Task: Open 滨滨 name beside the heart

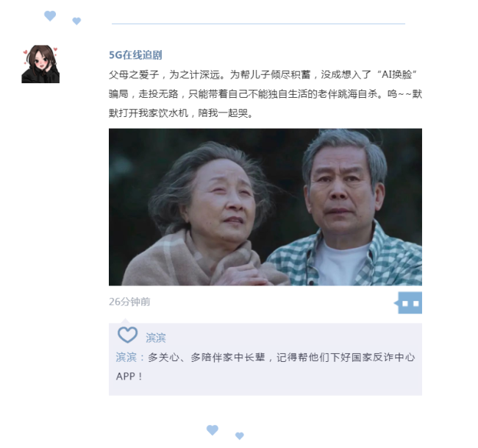Action: (x=156, y=338)
